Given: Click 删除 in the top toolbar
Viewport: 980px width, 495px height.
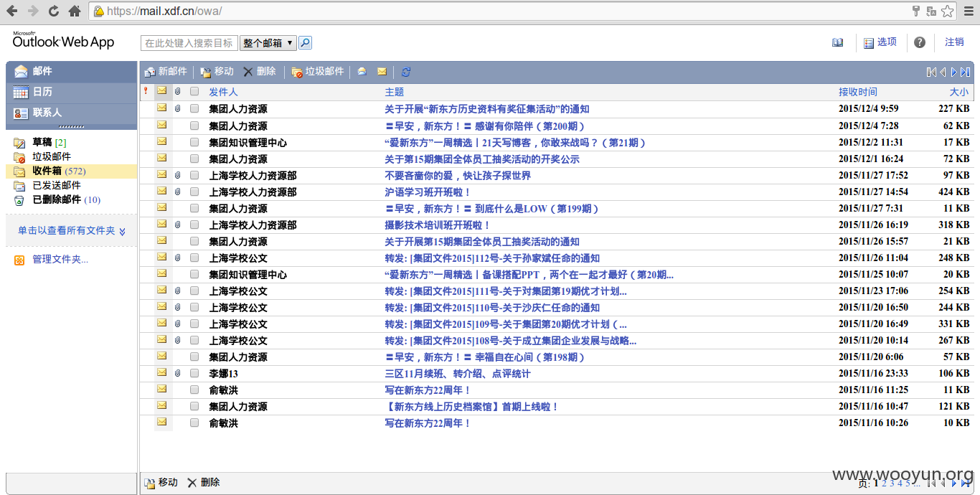Looking at the screenshot, I should coord(259,72).
